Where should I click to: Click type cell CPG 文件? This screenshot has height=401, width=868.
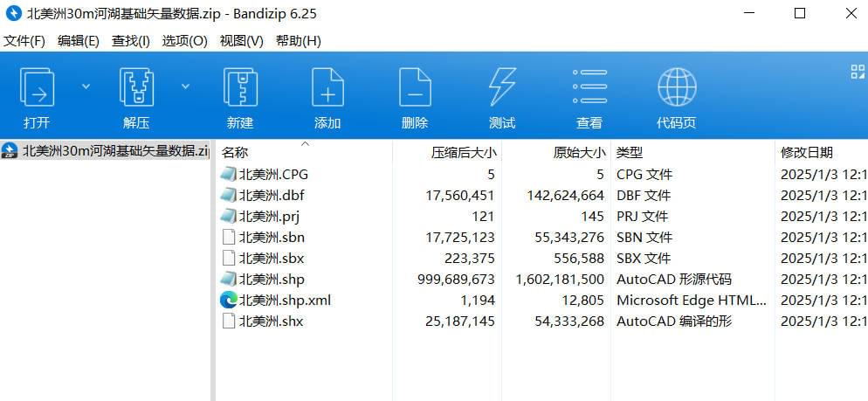point(644,175)
